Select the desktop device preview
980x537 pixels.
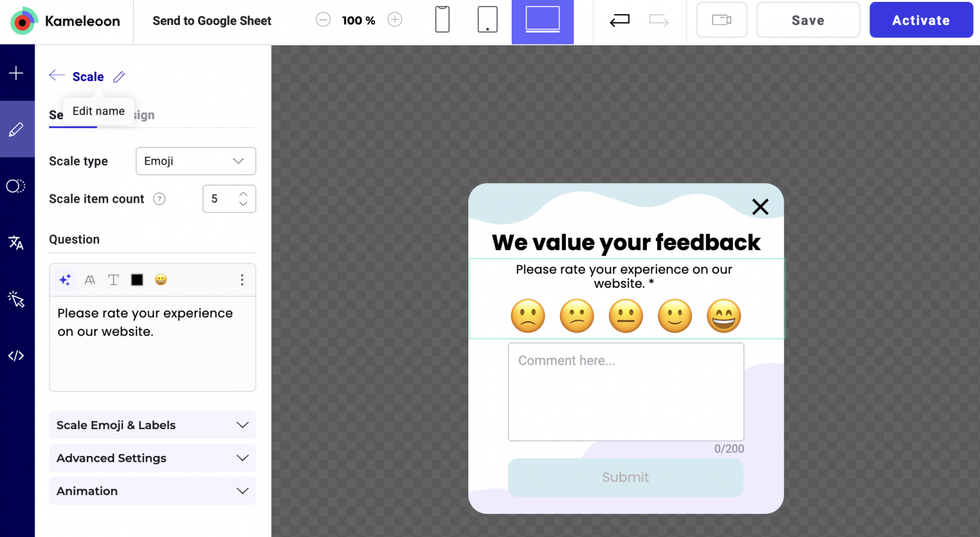tap(542, 20)
